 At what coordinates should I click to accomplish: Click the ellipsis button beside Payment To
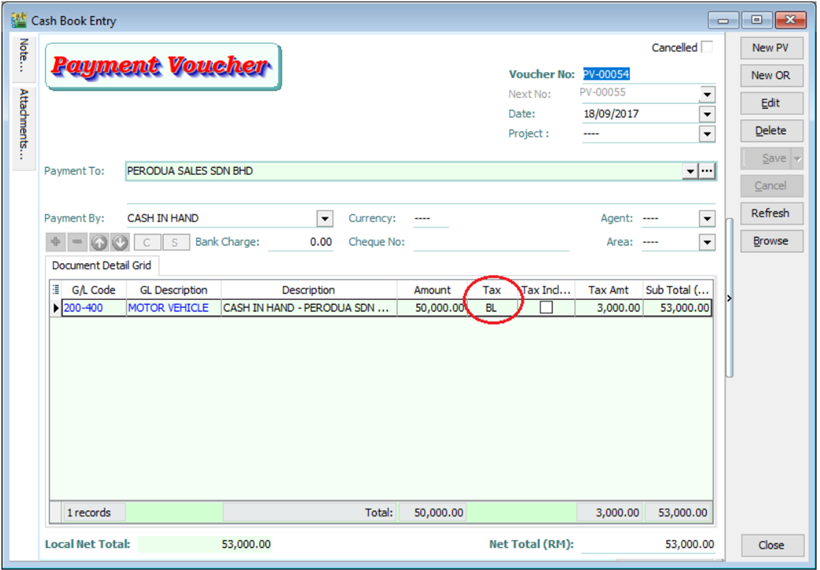(x=707, y=171)
